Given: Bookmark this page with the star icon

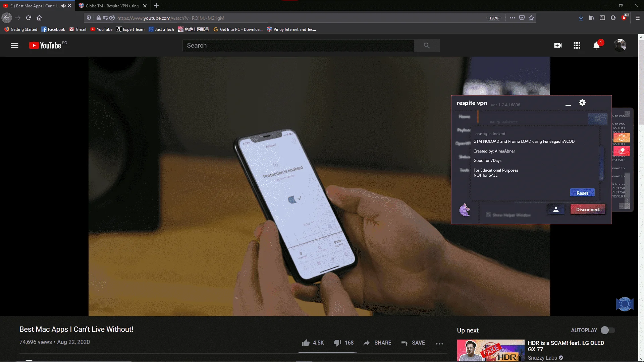Looking at the screenshot, I should tap(531, 18).
